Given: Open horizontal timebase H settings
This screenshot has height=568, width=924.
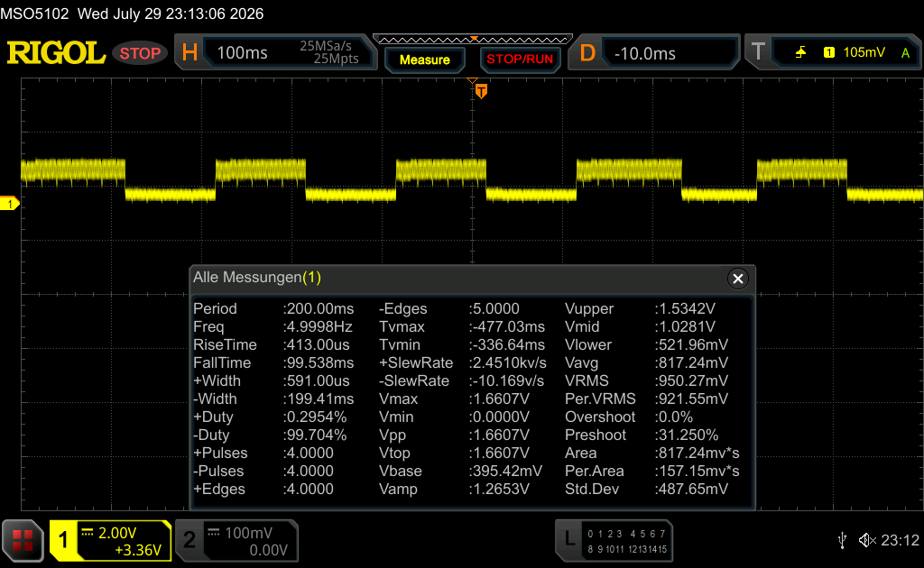Looking at the screenshot, I should click(189, 53).
